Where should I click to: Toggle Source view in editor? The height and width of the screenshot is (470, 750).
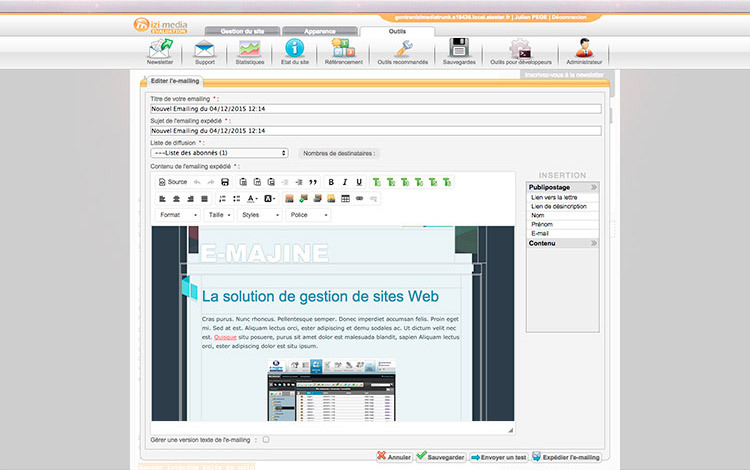(172, 182)
